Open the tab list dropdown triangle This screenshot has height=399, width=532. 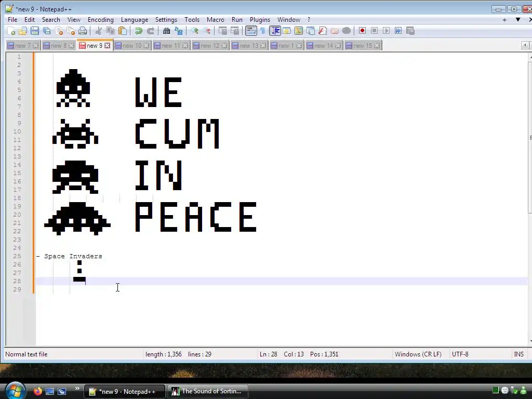click(x=518, y=20)
